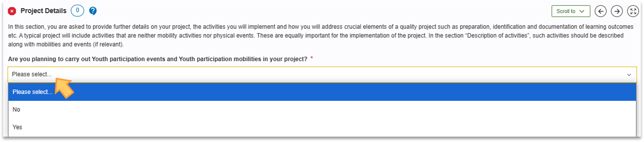Open the blue question mark help icon
This screenshot has width=644, height=142.
click(x=93, y=11)
